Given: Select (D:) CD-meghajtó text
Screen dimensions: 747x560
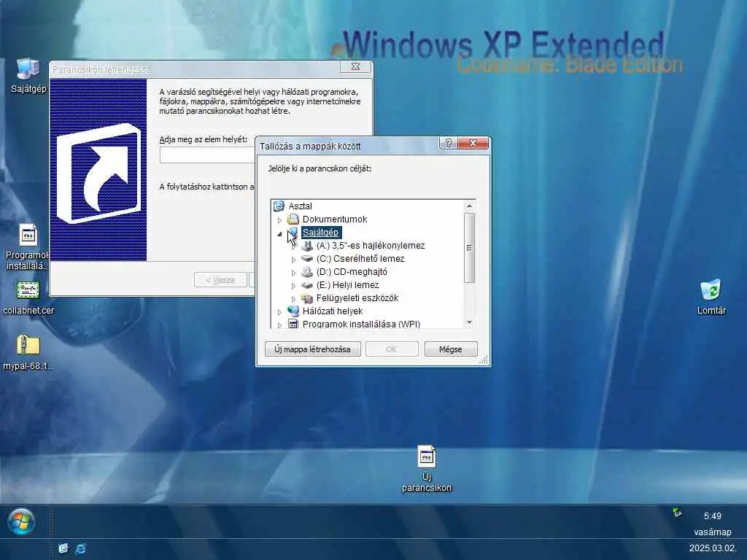Looking at the screenshot, I should pyautogui.click(x=352, y=272).
